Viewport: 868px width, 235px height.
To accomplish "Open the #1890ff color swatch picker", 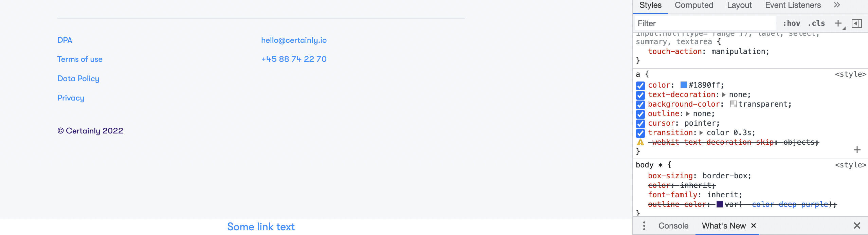I will [x=684, y=85].
